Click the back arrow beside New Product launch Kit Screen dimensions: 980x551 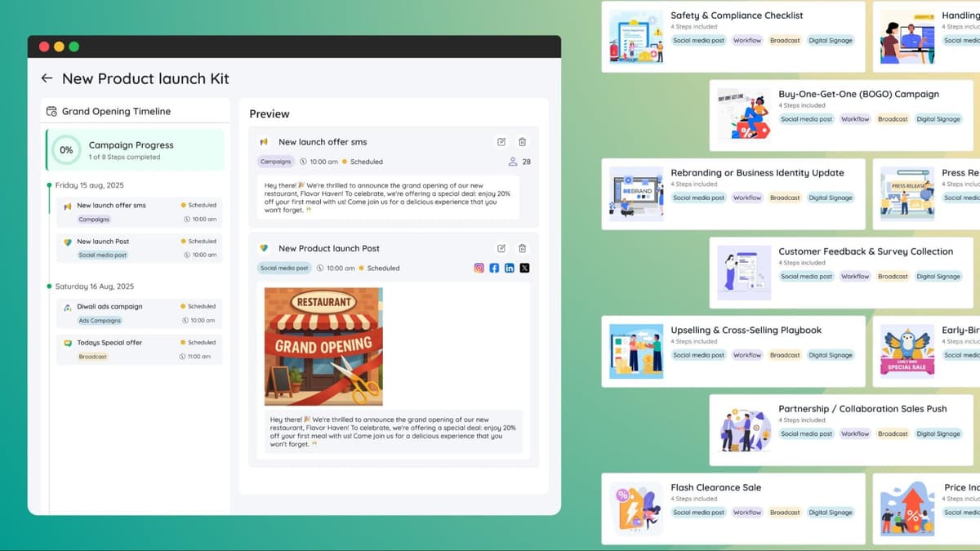pyautogui.click(x=47, y=78)
